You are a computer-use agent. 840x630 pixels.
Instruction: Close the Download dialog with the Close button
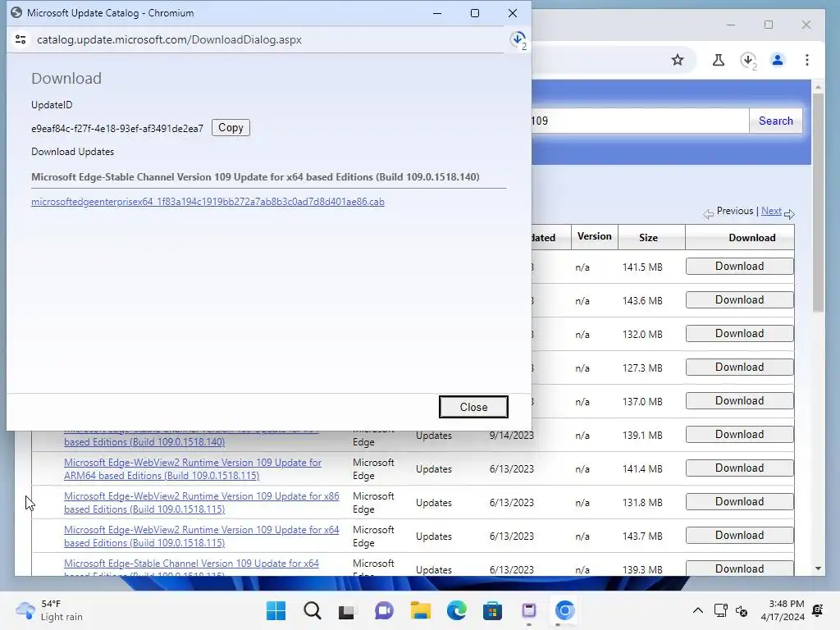(473, 407)
